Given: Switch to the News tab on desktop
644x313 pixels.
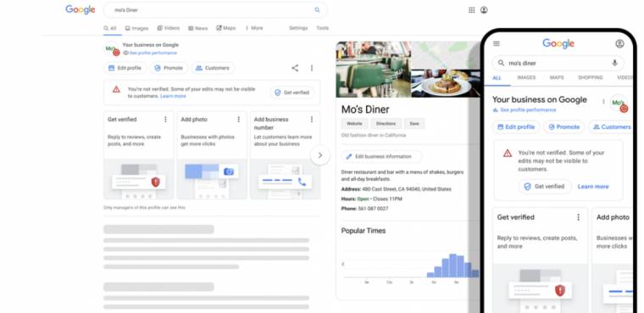Looking at the screenshot, I should tap(198, 28).
